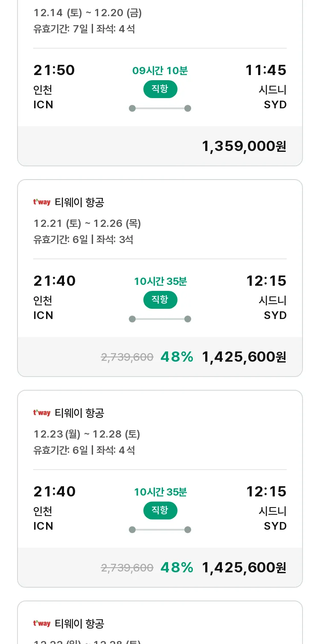
Task: Click the route line on the 12.21 flight
Action: coord(160,319)
